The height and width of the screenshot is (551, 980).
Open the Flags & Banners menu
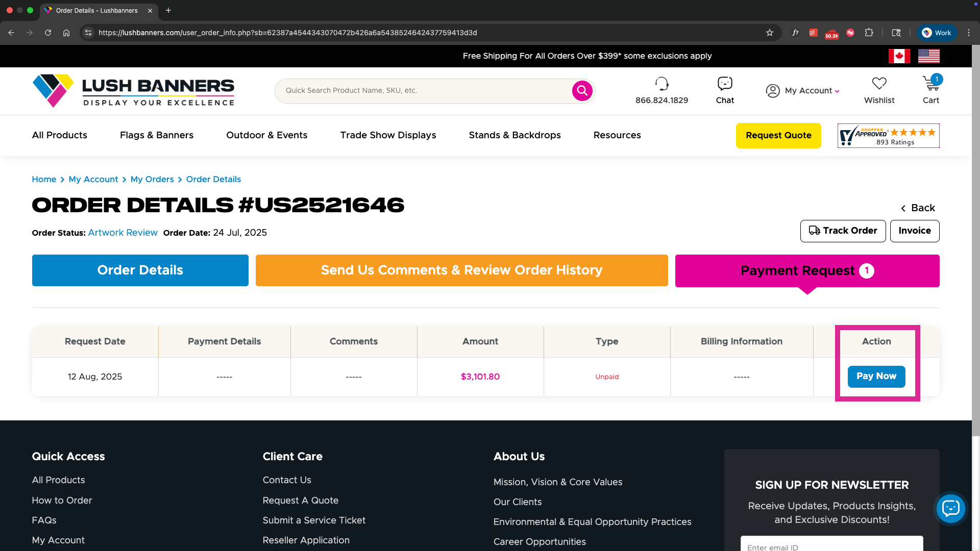(156, 135)
